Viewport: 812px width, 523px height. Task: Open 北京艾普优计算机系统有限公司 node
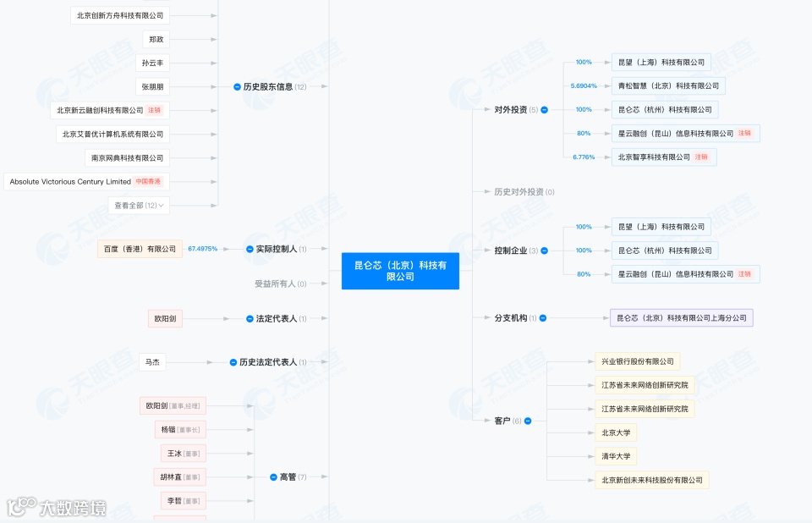click(x=112, y=135)
